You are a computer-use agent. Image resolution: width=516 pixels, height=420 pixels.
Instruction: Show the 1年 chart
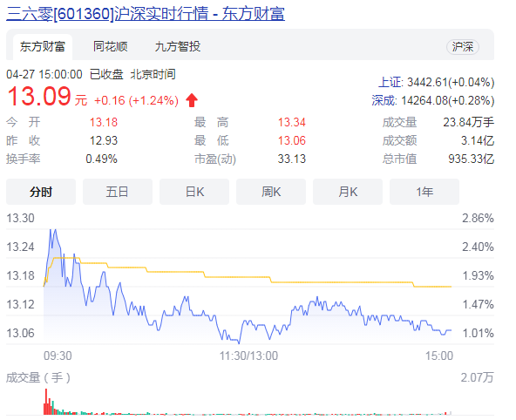click(x=424, y=192)
